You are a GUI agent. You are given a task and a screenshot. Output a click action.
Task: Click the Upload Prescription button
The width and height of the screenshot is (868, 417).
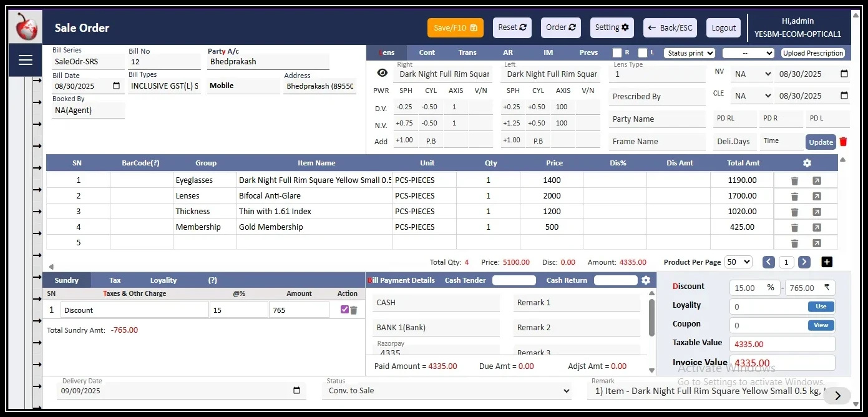click(813, 52)
